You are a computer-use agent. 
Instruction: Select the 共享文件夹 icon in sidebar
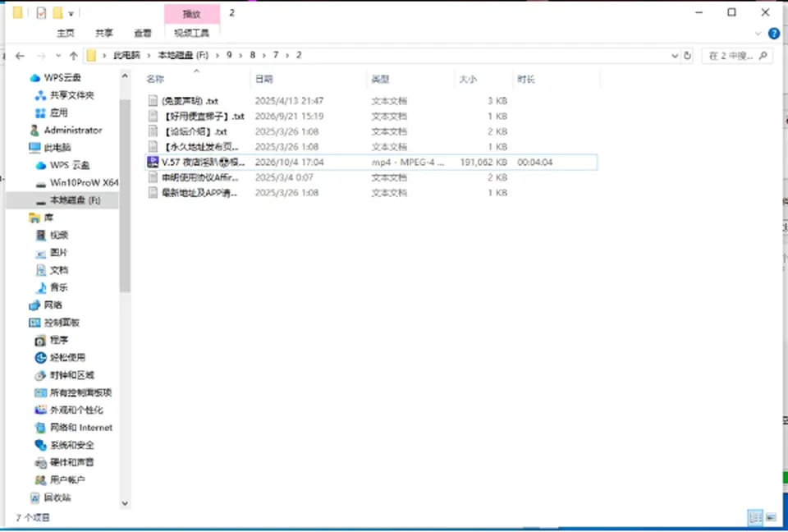point(40,95)
